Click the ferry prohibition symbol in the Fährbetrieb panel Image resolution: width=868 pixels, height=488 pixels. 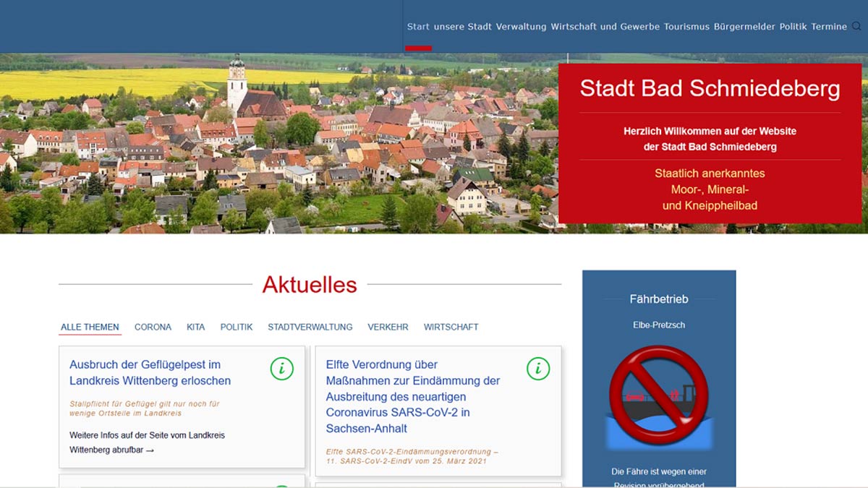pyautogui.click(x=658, y=395)
